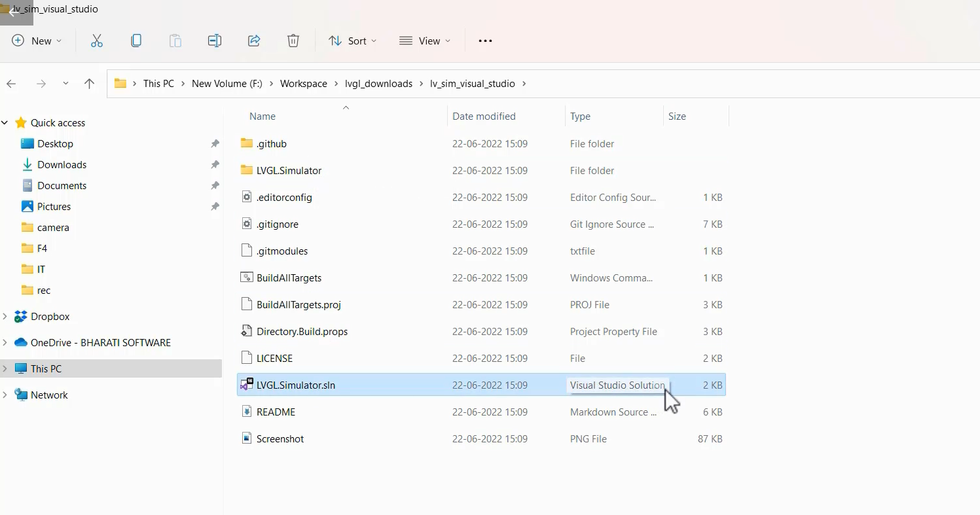Viewport: 980px width, 515px height.
Task: Click chevron after lv_sim_visual_studio in address bar
Action: click(524, 84)
